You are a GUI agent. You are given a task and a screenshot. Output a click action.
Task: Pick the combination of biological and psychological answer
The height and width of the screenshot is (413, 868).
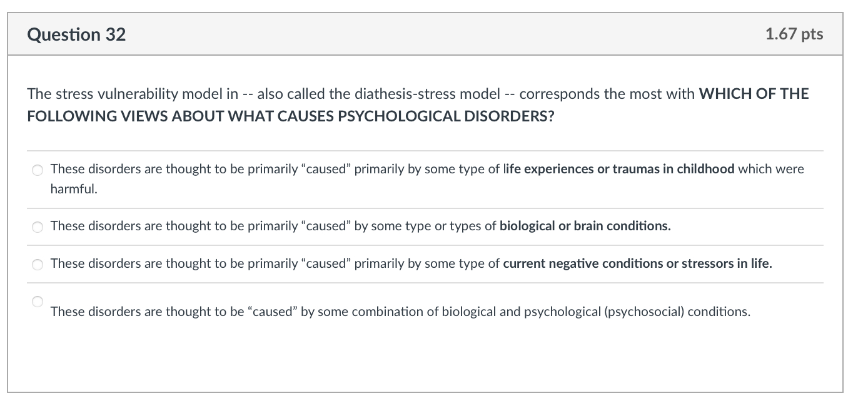coord(38,302)
